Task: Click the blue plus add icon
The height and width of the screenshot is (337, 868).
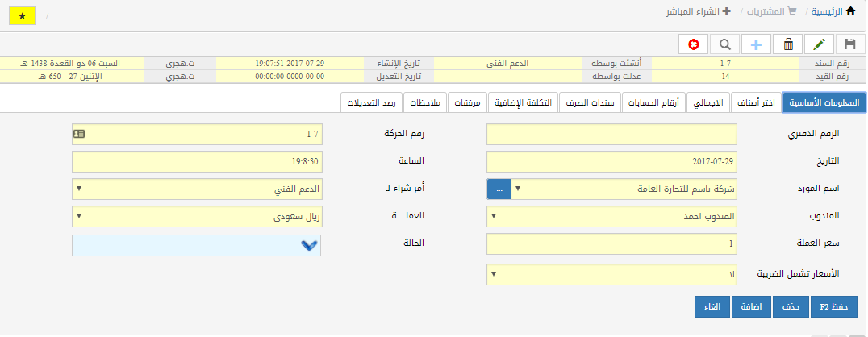Action: click(756, 45)
